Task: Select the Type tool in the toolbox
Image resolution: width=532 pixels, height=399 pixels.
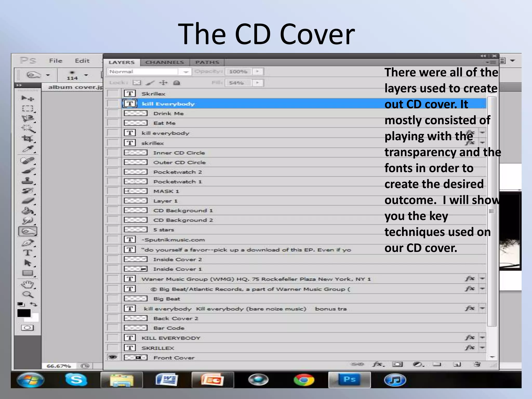Action: [28, 253]
